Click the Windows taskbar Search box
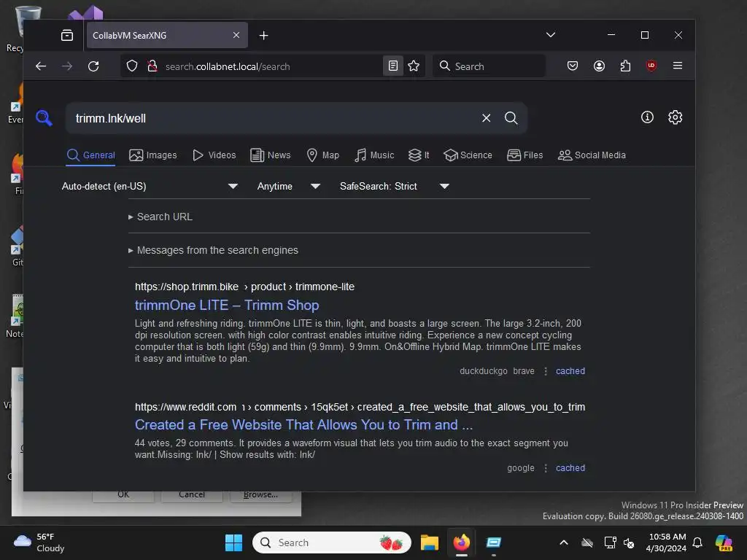Screen dimensions: 747x560 point(332,542)
